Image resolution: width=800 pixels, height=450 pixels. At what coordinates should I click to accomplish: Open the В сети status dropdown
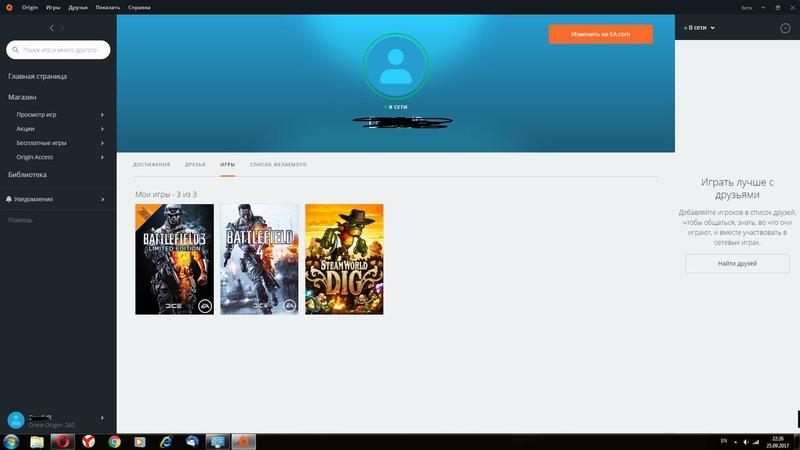699,28
